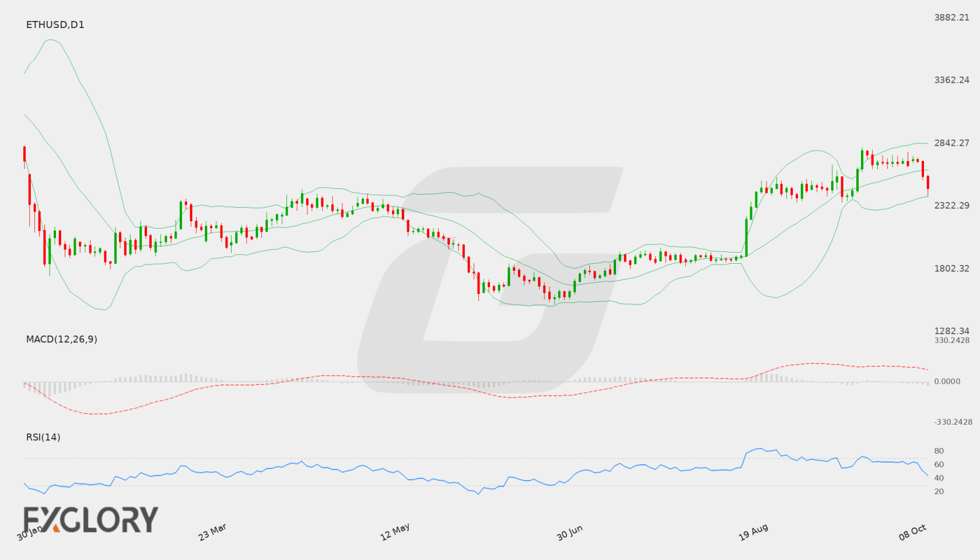Click the RSI 80 level label
The image size is (980, 560).
[x=939, y=451]
